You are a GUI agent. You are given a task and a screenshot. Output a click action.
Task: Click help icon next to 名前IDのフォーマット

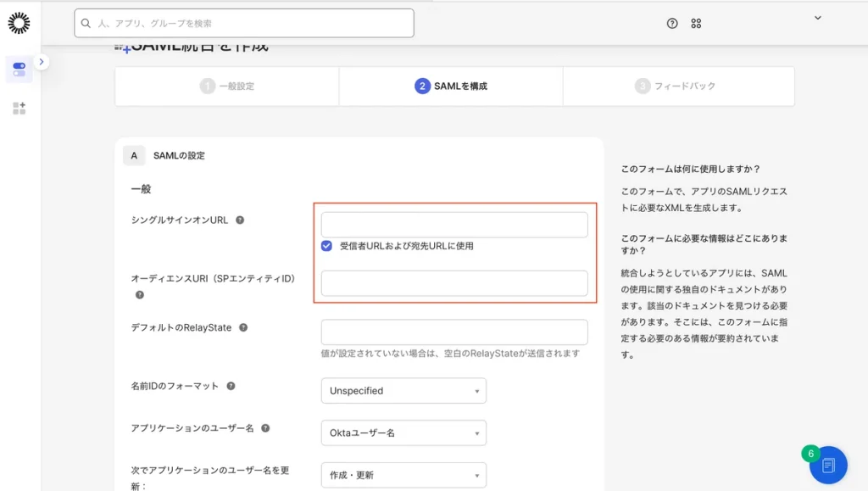(231, 387)
